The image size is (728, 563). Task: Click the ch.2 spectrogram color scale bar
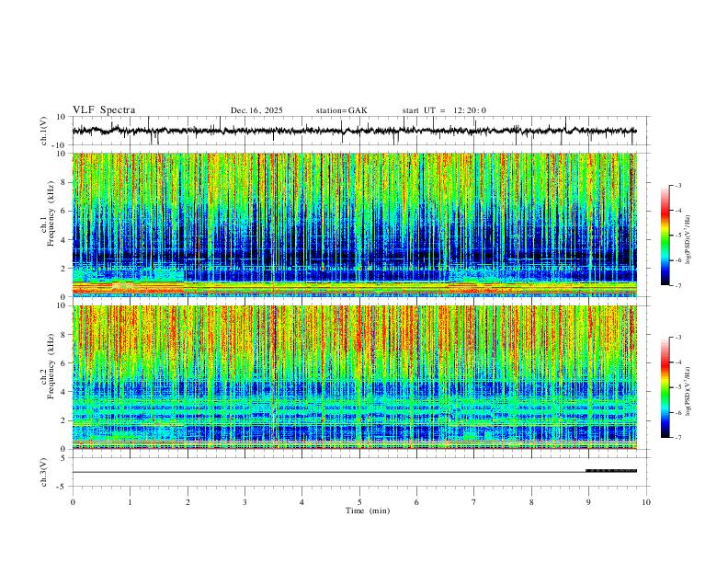coord(665,387)
